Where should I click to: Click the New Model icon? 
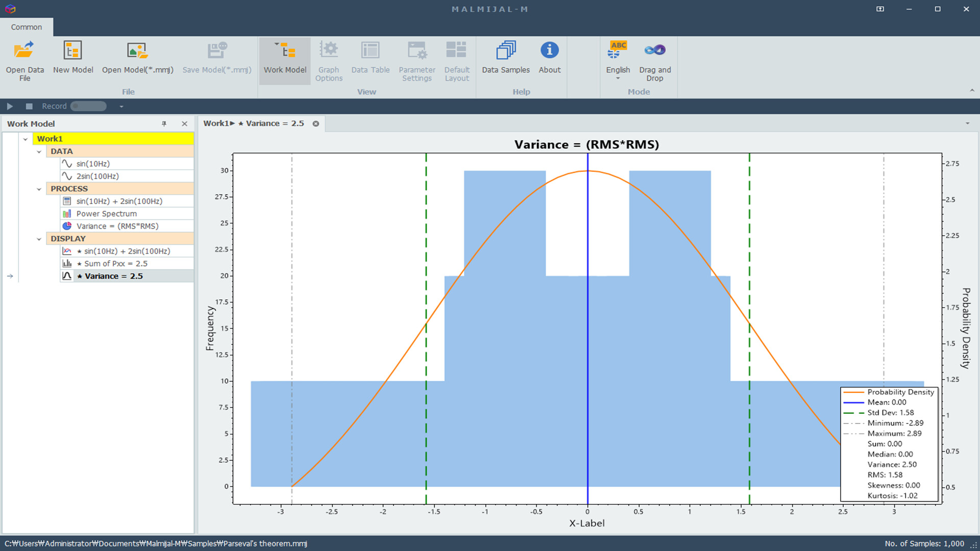(72, 51)
